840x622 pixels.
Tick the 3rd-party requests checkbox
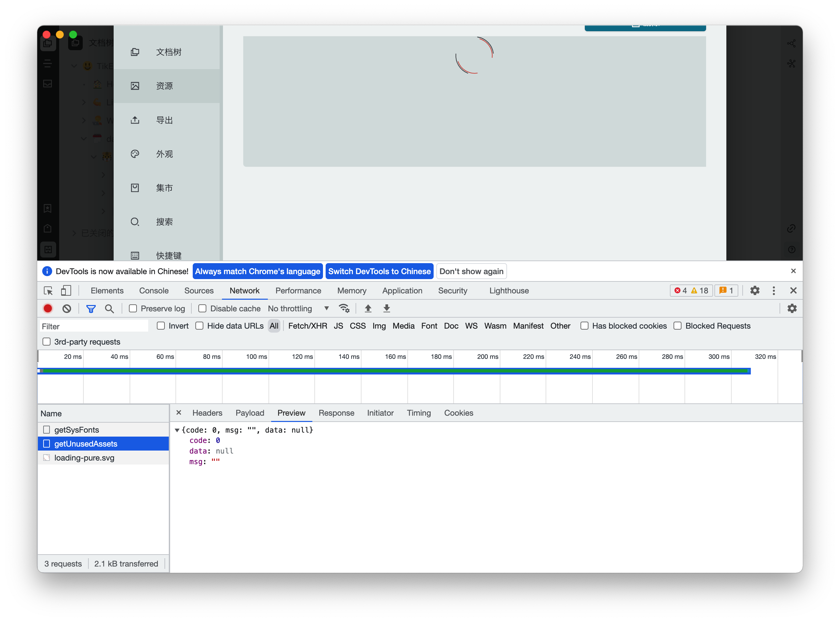(47, 342)
